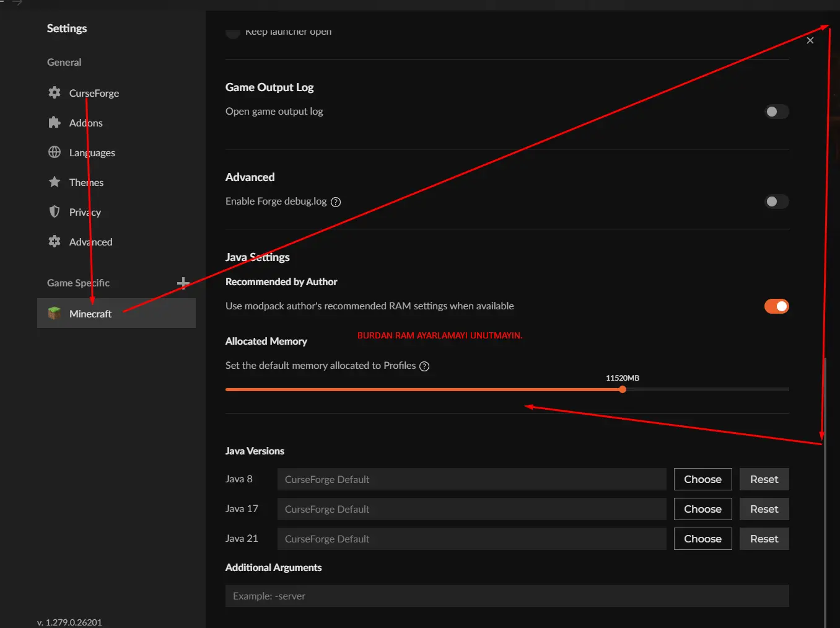Enable the Forge debug.log switch
Screen dimensions: 840x628
click(776, 201)
